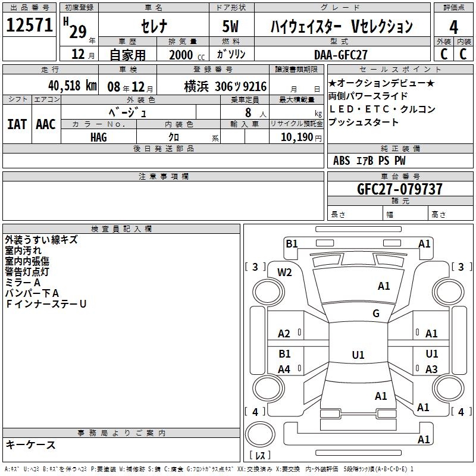Screen dimensions: 476x476
Task: Select the car name セレナ
Action: (x=154, y=26)
